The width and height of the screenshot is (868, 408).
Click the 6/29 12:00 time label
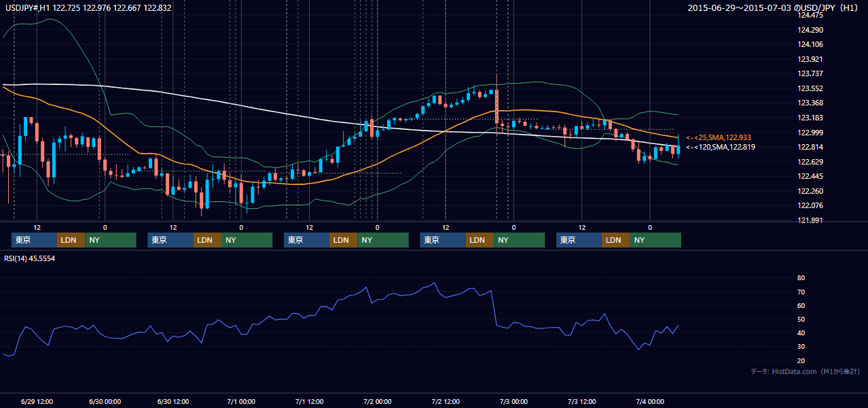[x=37, y=401]
